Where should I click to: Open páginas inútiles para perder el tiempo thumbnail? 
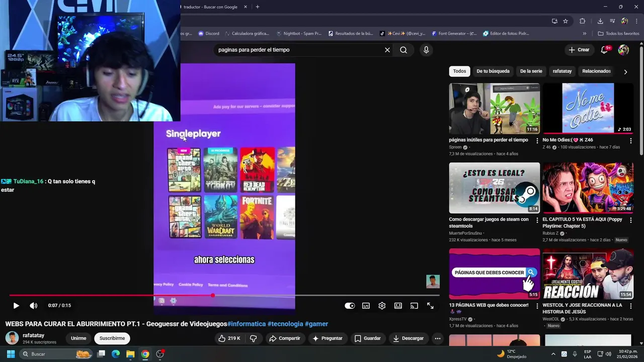click(495, 109)
